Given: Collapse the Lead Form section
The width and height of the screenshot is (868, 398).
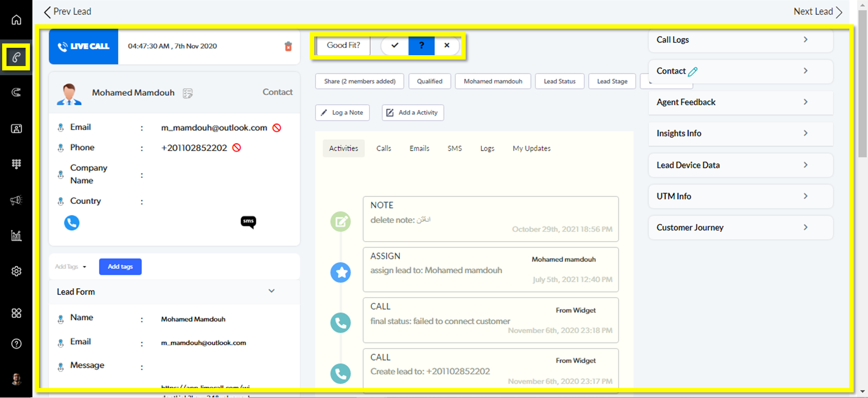Looking at the screenshot, I should tap(271, 291).
